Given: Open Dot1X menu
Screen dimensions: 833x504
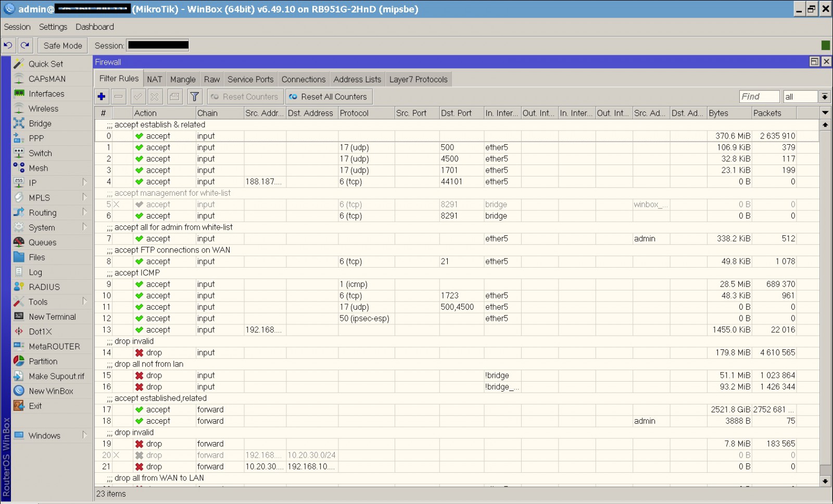Looking at the screenshot, I should tap(40, 332).
